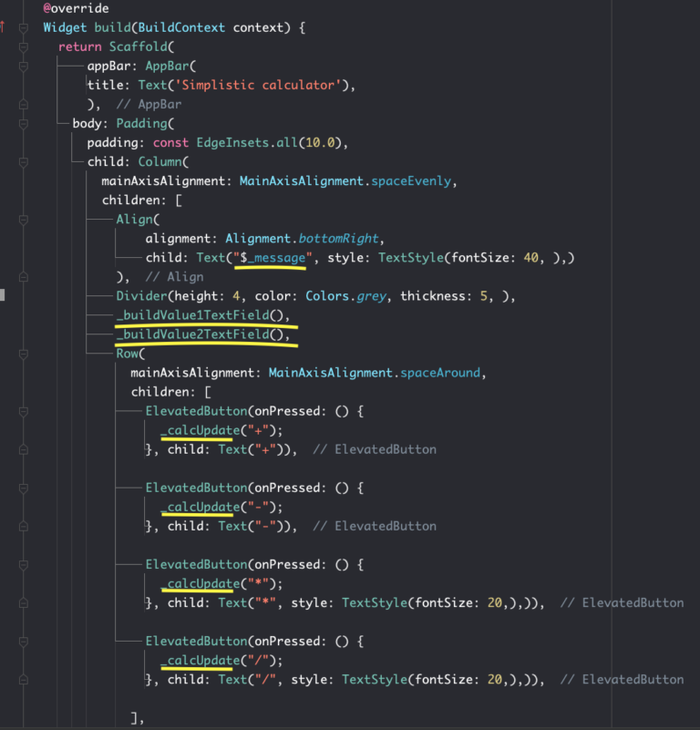Fold the body: Padding block
The width and height of the screenshot is (700, 730).
click(24, 124)
